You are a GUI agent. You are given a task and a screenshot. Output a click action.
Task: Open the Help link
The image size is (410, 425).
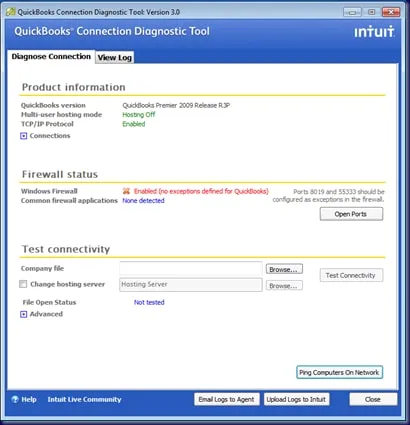coord(29,399)
